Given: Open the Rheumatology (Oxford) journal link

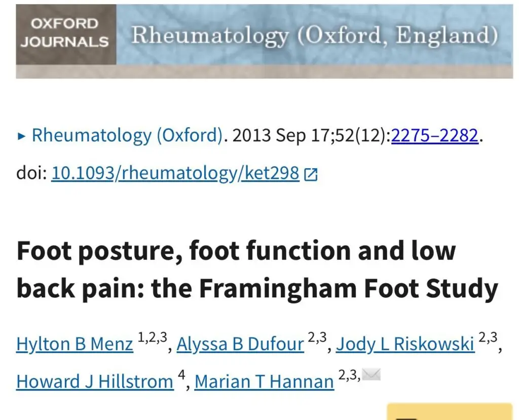Looking at the screenshot, I should point(127,136).
